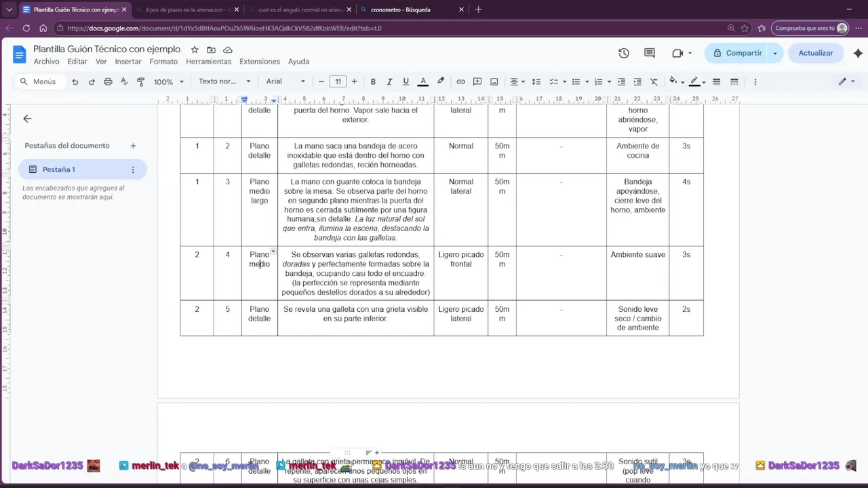
Task: Open the Herramientas menu
Action: (209, 62)
